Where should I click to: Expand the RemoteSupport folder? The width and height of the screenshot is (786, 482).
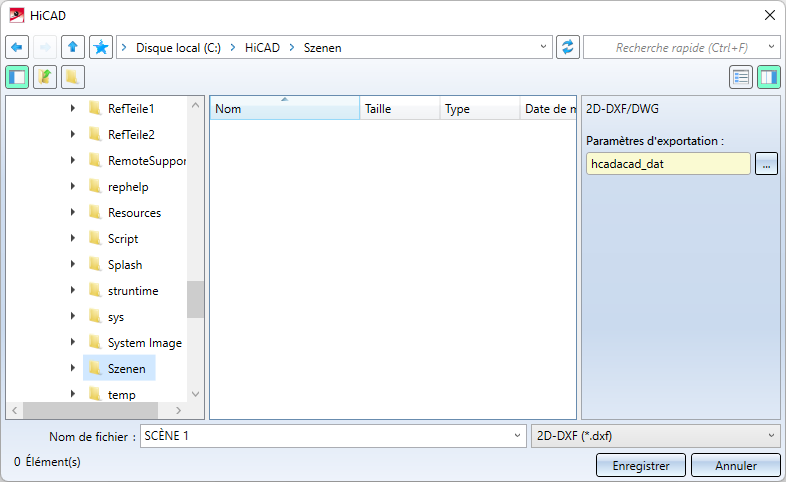[x=73, y=160]
